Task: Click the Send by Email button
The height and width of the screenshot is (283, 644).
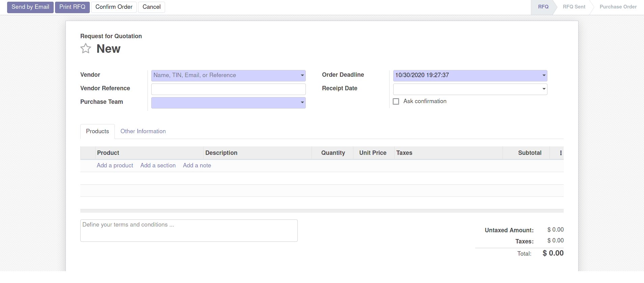Action: pos(30,7)
